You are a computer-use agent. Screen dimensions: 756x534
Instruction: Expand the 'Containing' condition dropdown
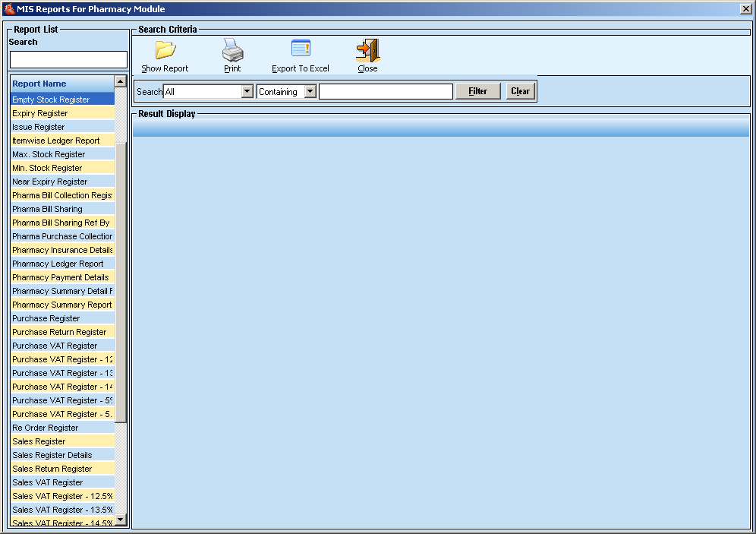coord(310,92)
